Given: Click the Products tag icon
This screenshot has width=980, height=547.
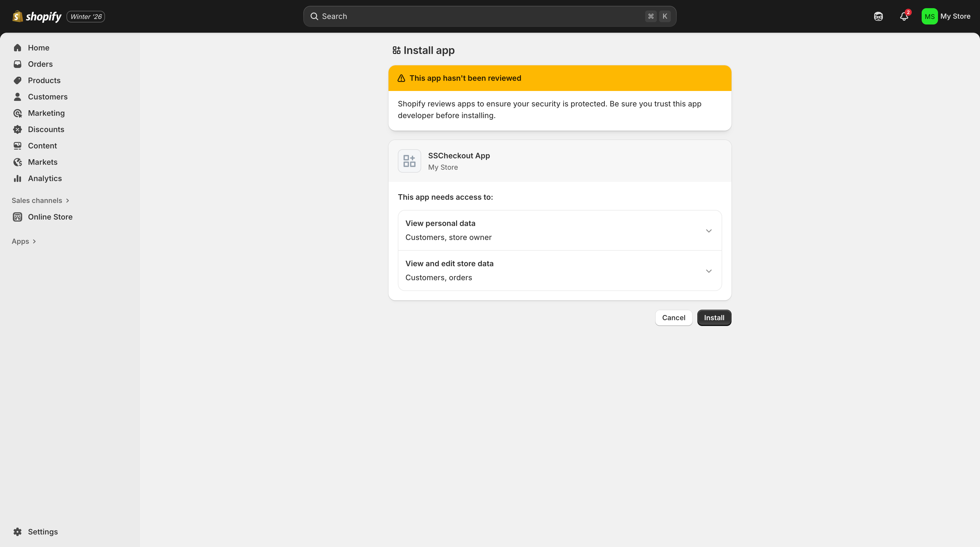Looking at the screenshot, I should click(x=17, y=80).
